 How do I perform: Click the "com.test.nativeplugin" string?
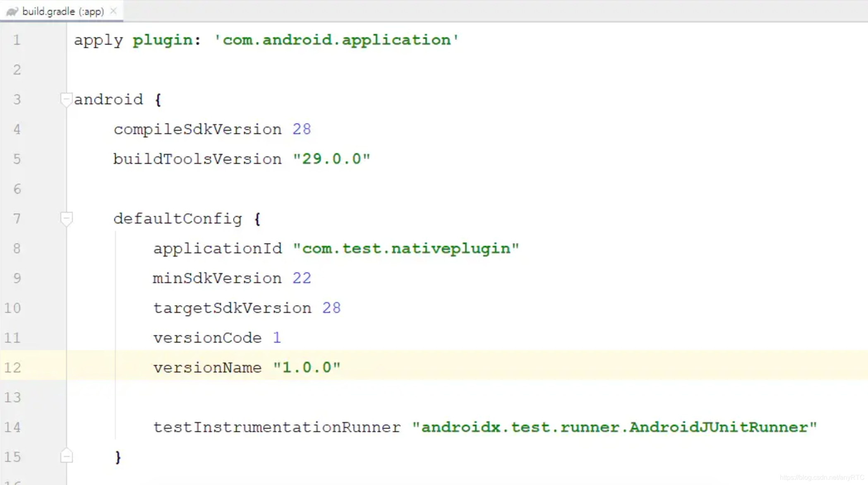pos(406,249)
